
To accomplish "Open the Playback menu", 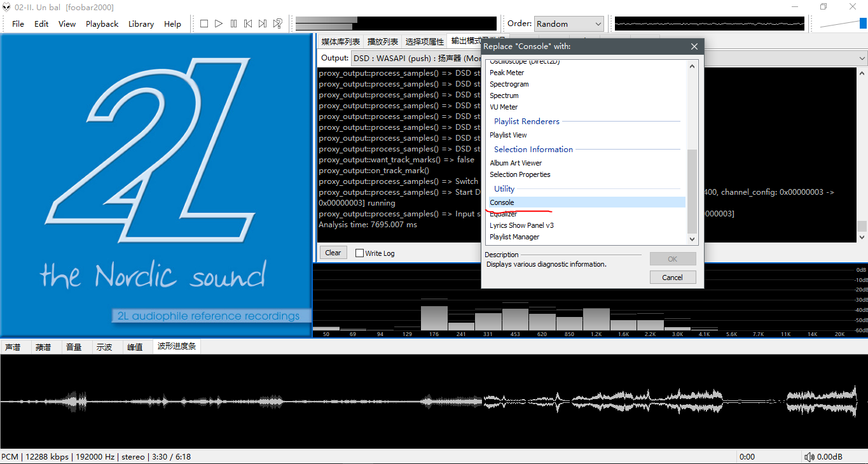I will (x=102, y=24).
